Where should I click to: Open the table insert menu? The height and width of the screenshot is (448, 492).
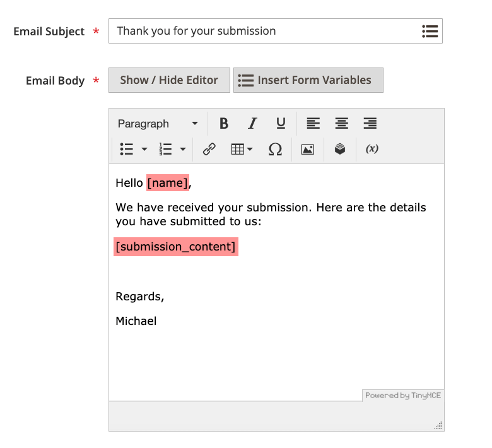(x=242, y=150)
